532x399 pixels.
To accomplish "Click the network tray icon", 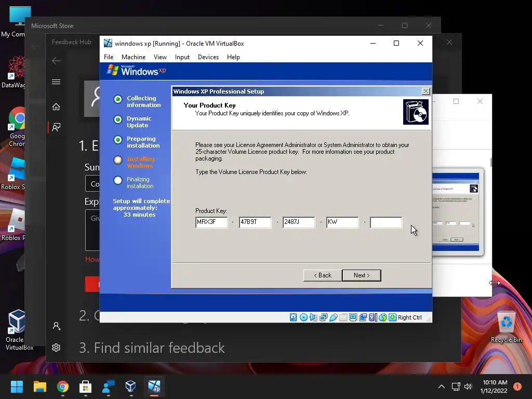I will point(456,387).
